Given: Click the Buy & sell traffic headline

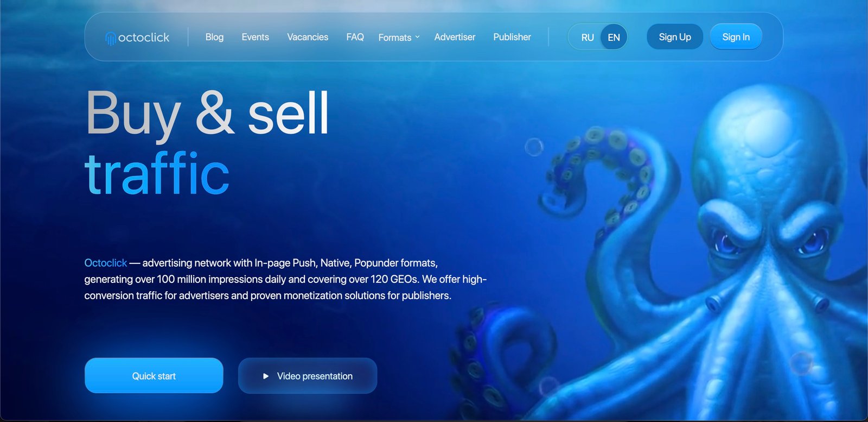Looking at the screenshot, I should (x=207, y=142).
